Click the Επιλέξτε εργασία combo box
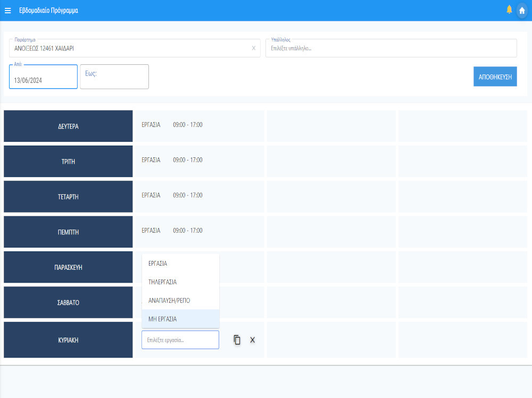 click(180, 340)
